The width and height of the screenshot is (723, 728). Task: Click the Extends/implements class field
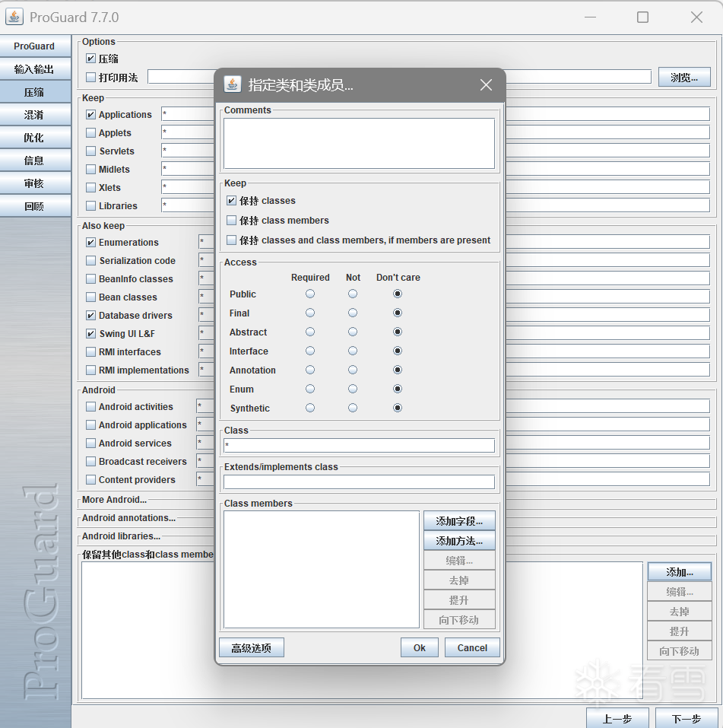pyautogui.click(x=359, y=482)
